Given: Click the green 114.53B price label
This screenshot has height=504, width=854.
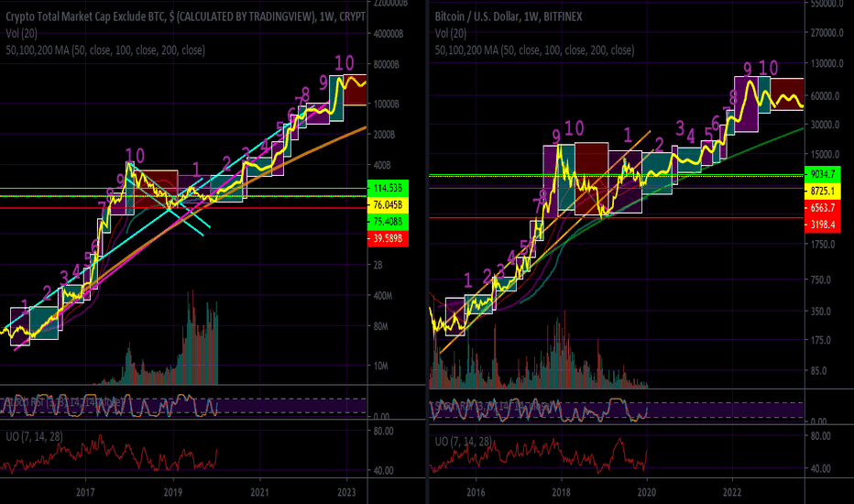Looking at the screenshot, I should pos(388,188).
